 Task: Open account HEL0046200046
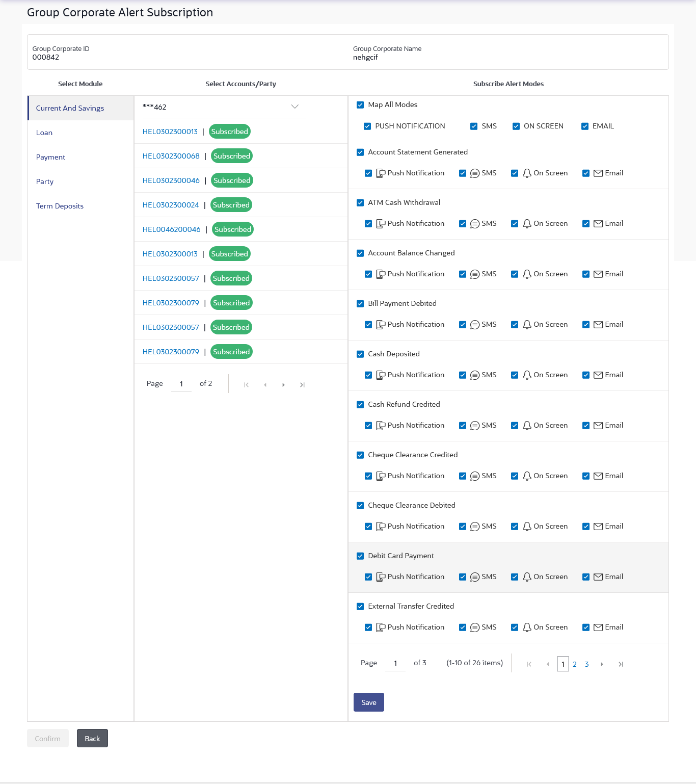click(x=172, y=229)
